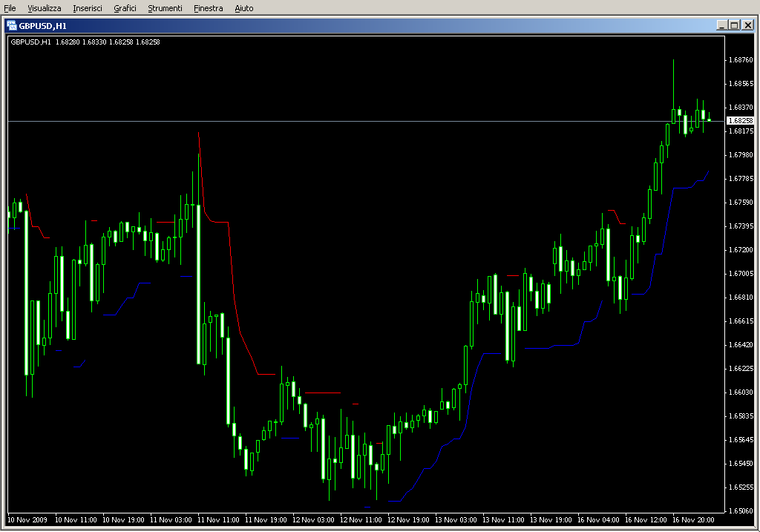The height and width of the screenshot is (532, 760).
Task: Maximize the GBPUSD,H1 chart window
Action: pyautogui.click(x=734, y=25)
